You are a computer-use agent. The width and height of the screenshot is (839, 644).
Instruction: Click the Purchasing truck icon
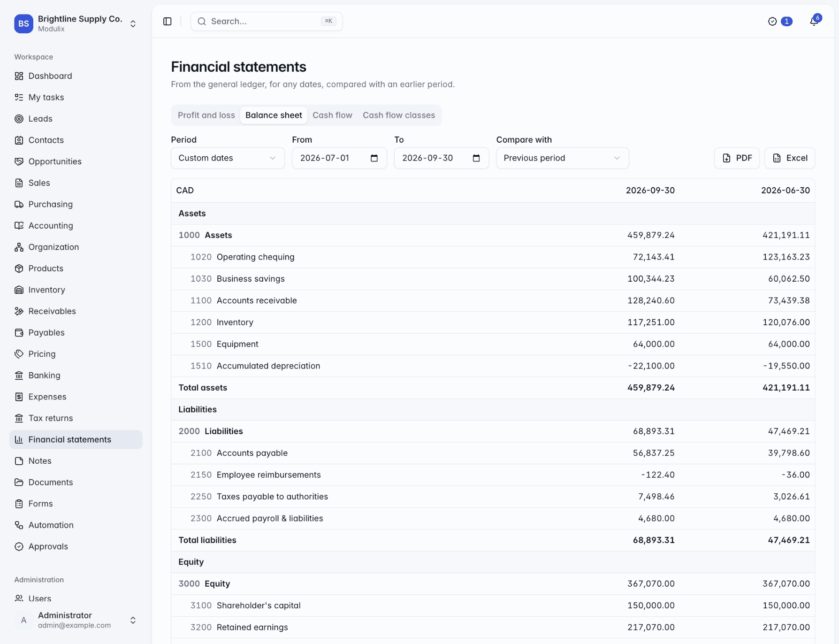(x=19, y=204)
